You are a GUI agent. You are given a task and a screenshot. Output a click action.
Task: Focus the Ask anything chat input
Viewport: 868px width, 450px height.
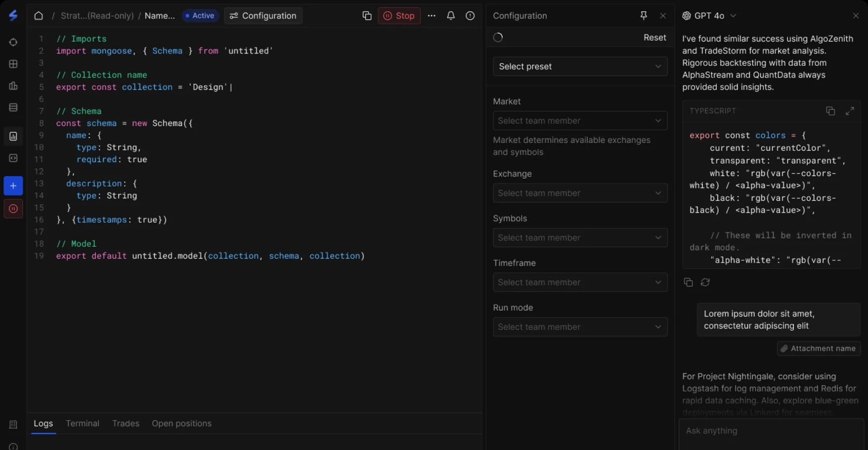click(x=771, y=434)
